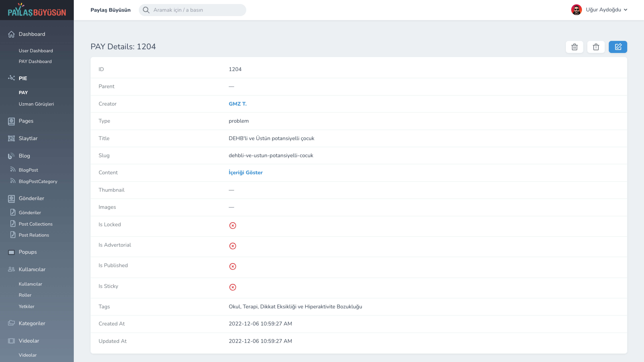This screenshot has width=644, height=362.
Task: Click the Slaytlar slideshow icon
Action: tap(11, 138)
